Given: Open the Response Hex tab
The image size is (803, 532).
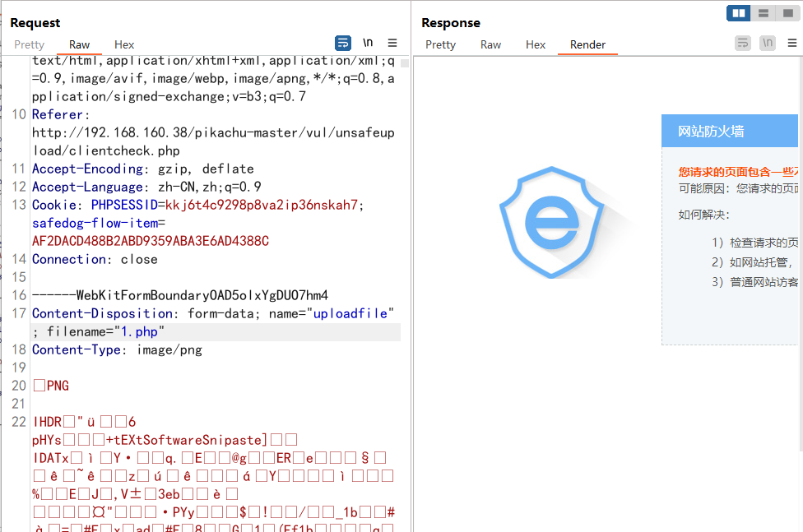Looking at the screenshot, I should (x=536, y=44).
